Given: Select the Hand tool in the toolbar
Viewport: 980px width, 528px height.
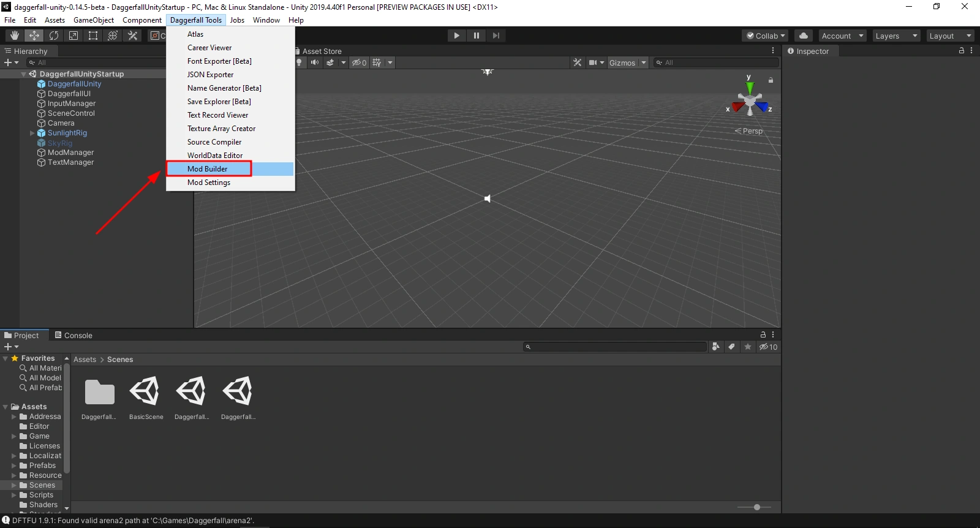Looking at the screenshot, I should (x=15, y=36).
